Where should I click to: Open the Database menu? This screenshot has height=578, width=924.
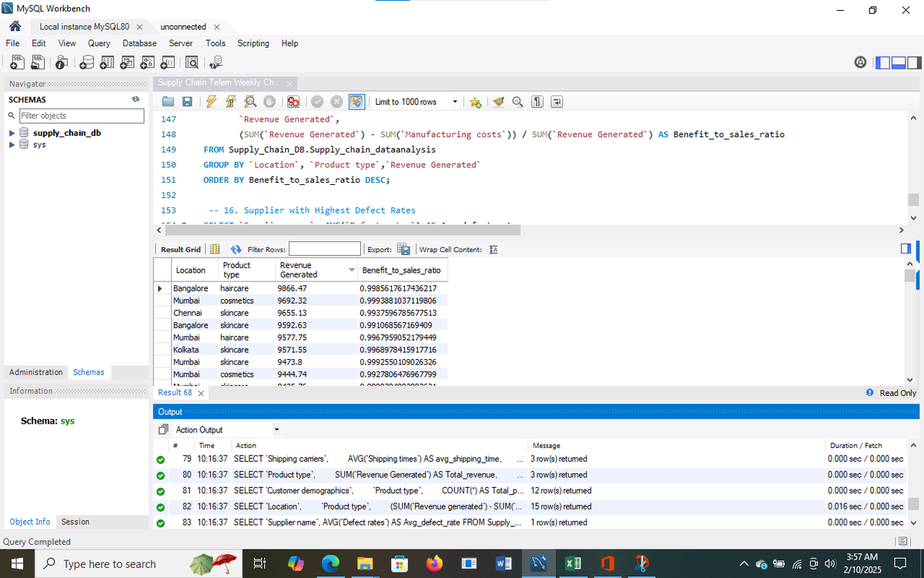tap(139, 43)
